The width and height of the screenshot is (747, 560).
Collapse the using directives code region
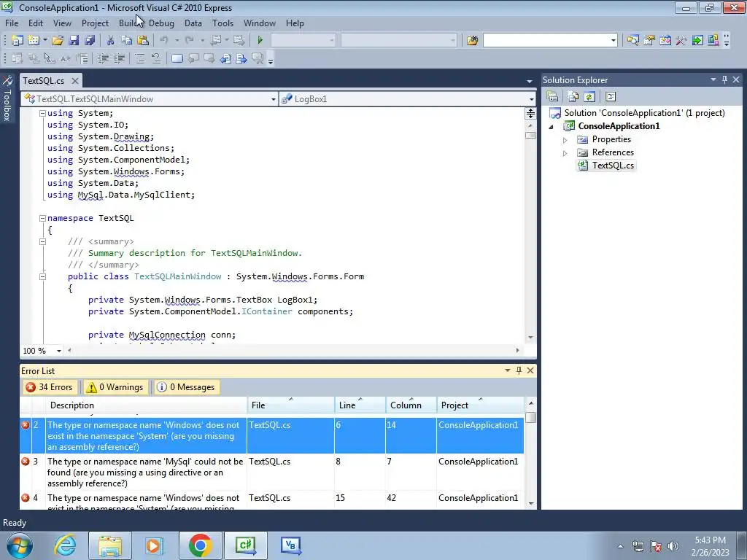[42, 113]
